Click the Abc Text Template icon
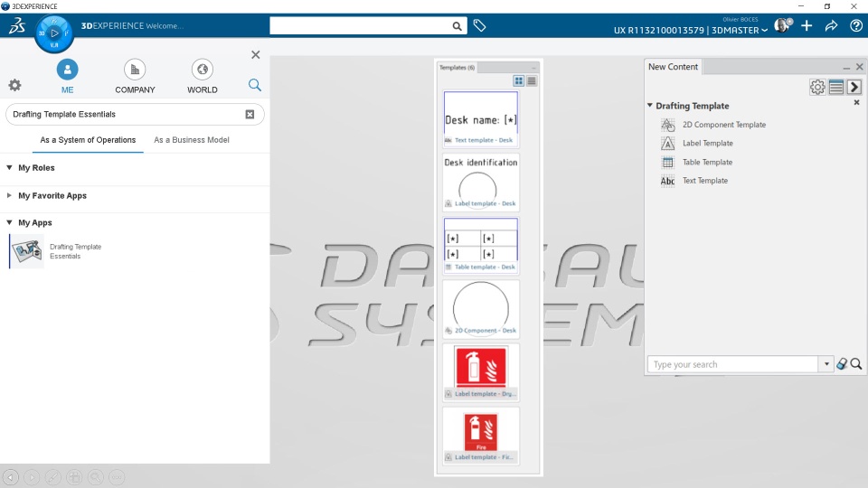 coord(667,181)
